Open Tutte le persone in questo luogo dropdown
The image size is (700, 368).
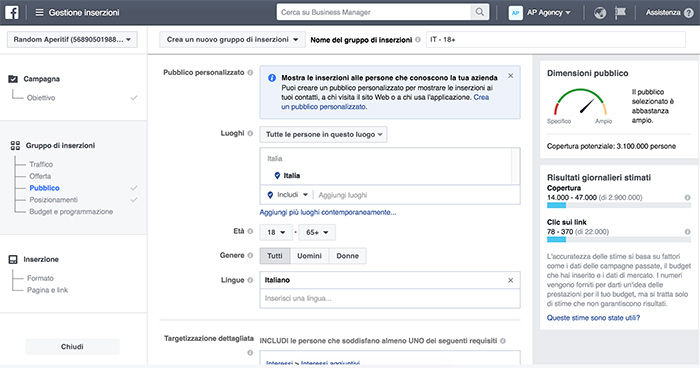tap(323, 134)
